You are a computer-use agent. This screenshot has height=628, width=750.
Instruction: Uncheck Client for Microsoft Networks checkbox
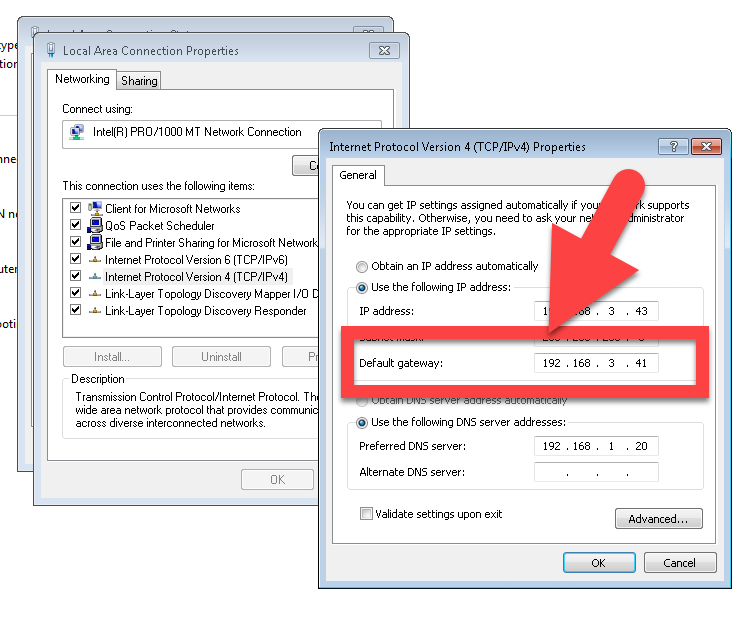[x=75, y=209]
